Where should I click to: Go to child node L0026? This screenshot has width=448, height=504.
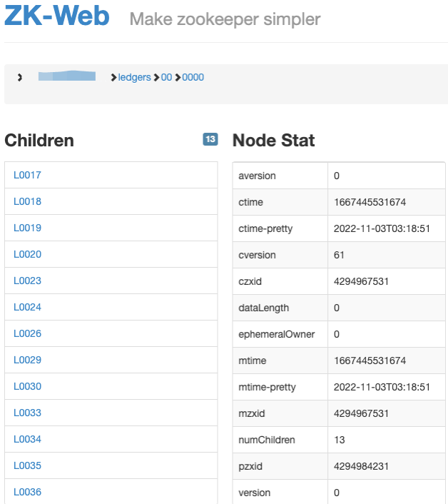tap(28, 333)
